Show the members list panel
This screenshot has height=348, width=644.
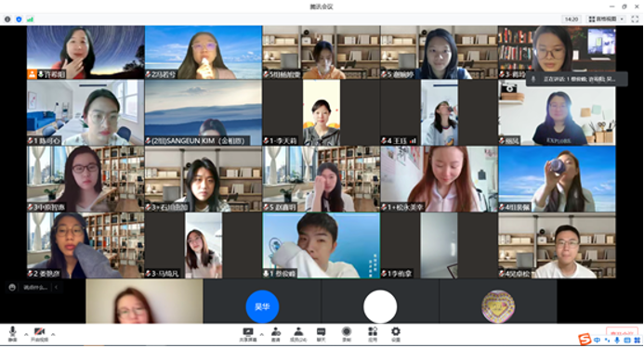[298, 334]
